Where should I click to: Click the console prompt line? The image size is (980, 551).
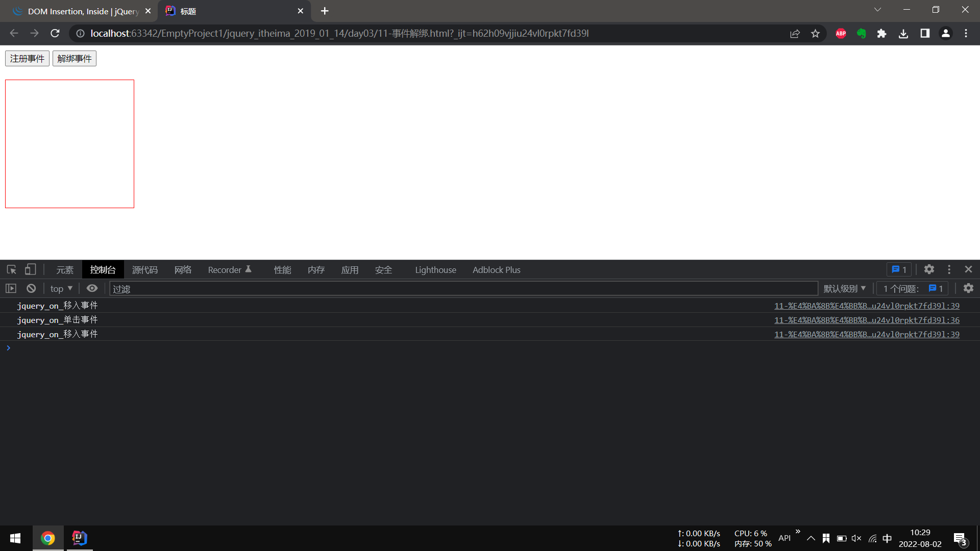[x=490, y=348]
